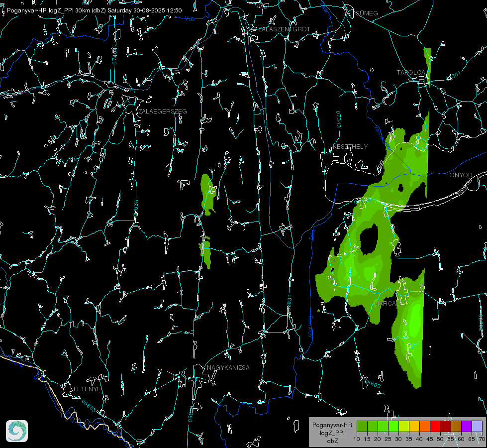Click road number 06803 label
Screen dimensions: 487x448
click(372, 384)
